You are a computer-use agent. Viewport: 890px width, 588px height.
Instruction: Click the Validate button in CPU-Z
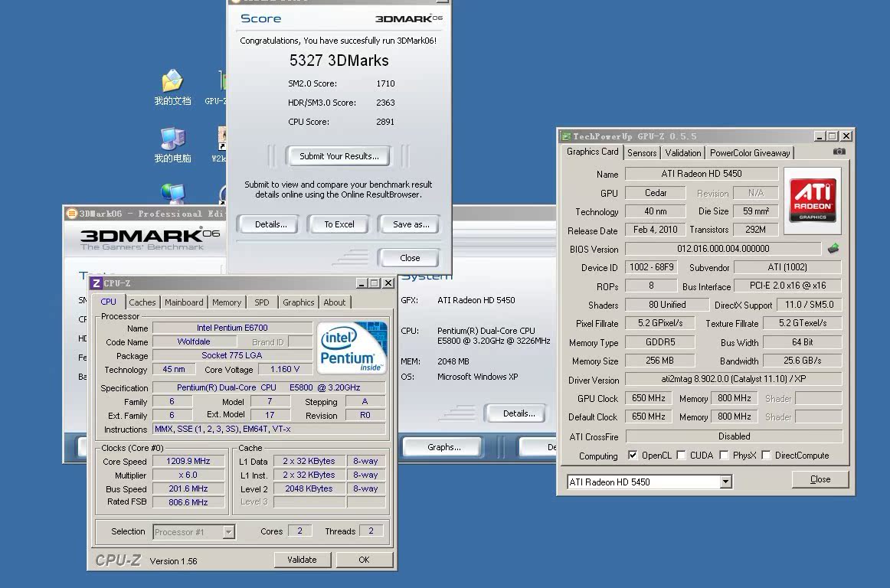302,560
